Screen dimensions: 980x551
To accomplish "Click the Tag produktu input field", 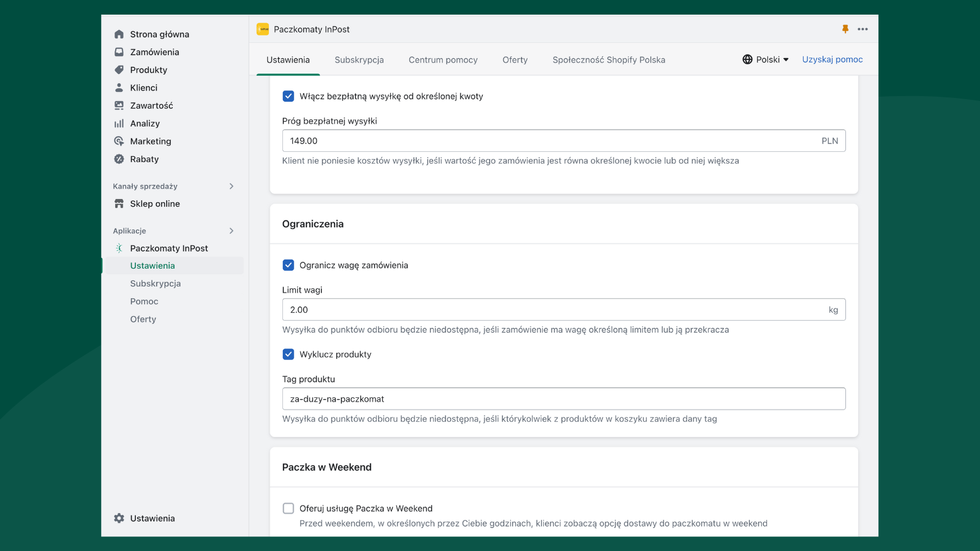I will (x=563, y=399).
